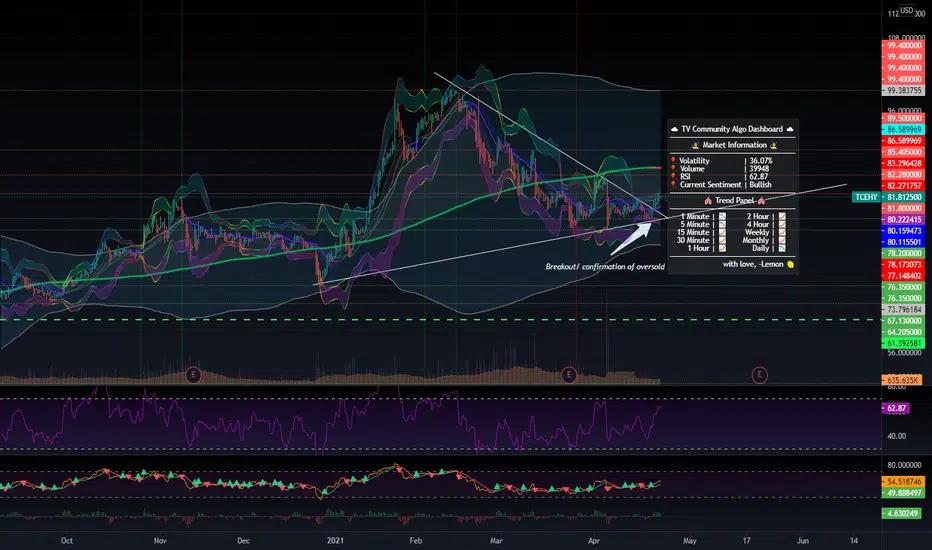Click the TCEHY symbol price tag
Screen dimensions: 932x550
coord(866,197)
